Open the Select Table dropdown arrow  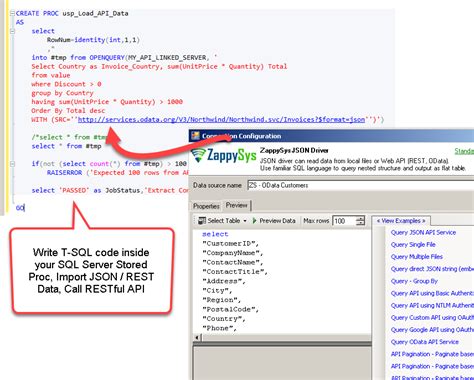click(245, 221)
